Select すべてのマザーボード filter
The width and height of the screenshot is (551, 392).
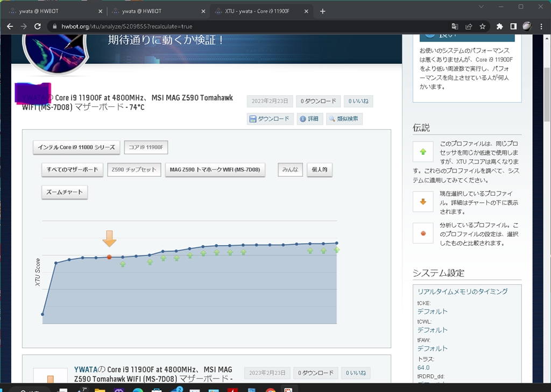(73, 170)
